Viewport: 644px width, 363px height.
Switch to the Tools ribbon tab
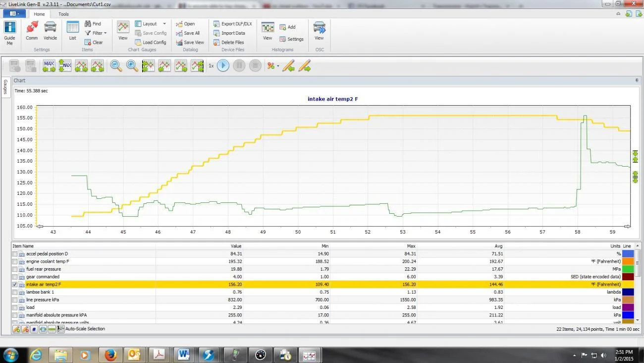[63, 14]
